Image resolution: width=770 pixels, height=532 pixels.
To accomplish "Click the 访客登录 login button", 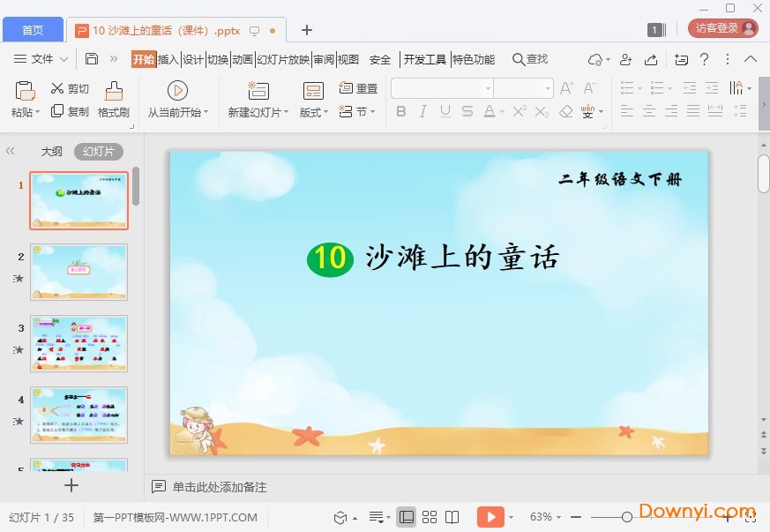I will pyautogui.click(x=722, y=26).
